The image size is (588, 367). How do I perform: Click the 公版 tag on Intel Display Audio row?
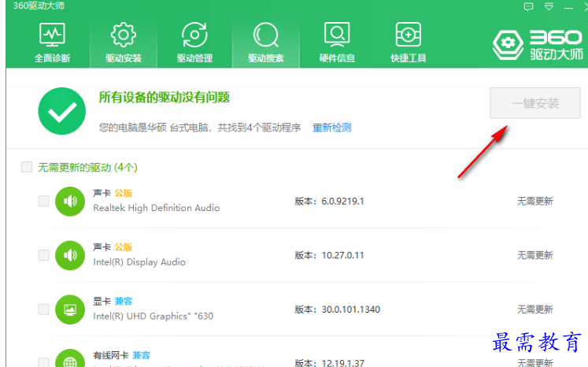click(124, 247)
